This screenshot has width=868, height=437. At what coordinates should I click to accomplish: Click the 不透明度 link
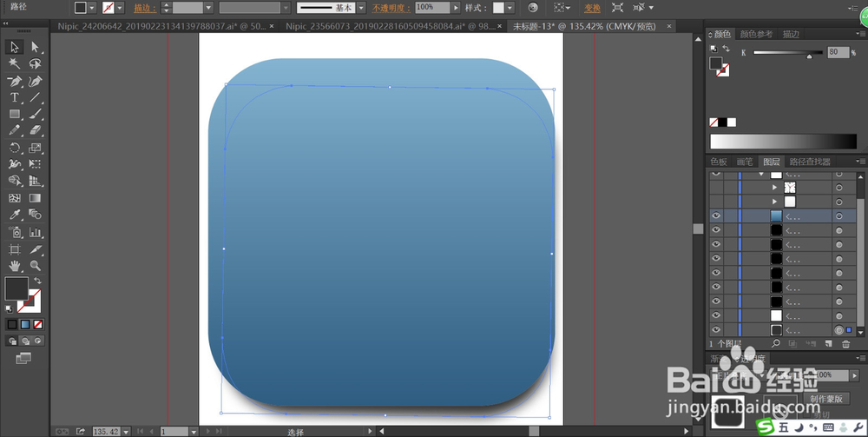point(391,9)
